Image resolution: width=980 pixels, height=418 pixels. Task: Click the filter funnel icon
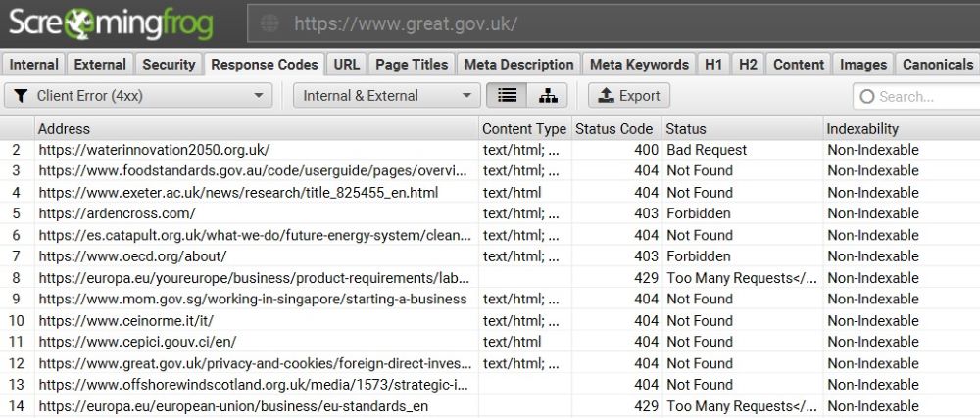tap(21, 96)
